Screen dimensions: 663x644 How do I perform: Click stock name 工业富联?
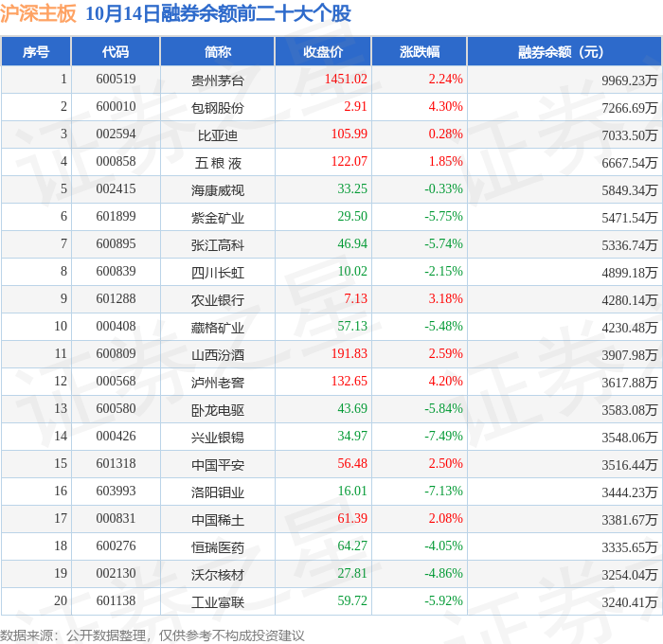(217, 602)
